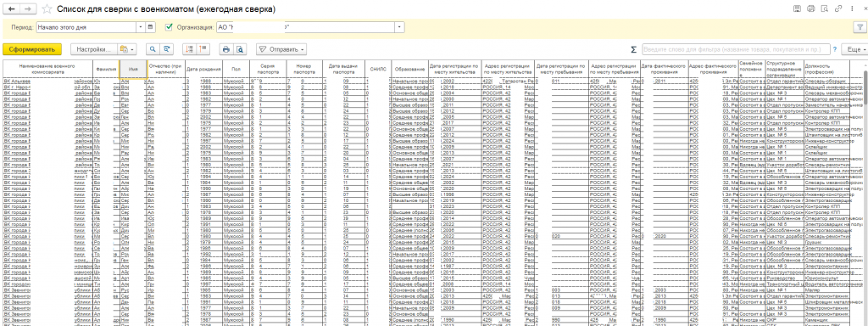The height and width of the screenshot is (326, 868).
Task: Select the Адрес фактического проживания header
Action: coord(713,70)
